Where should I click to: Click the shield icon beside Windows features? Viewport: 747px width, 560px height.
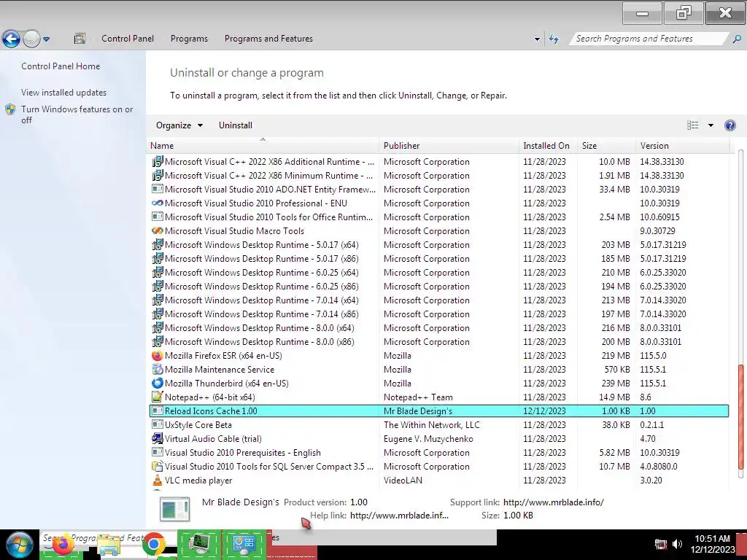(x=10, y=109)
